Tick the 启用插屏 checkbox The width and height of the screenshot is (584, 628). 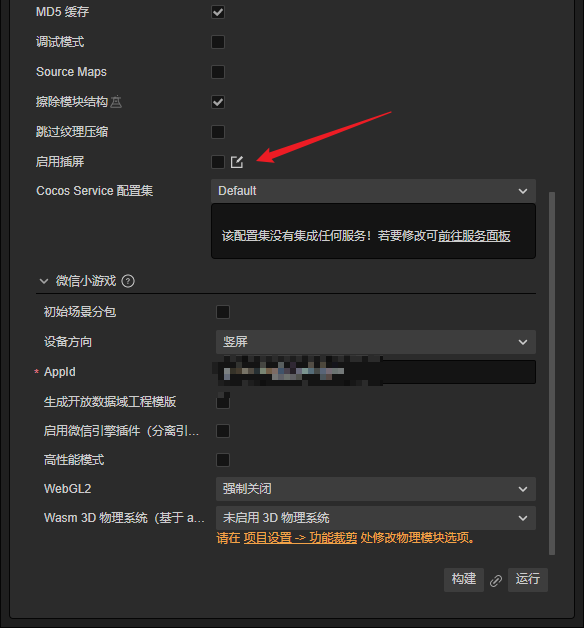[x=218, y=162]
